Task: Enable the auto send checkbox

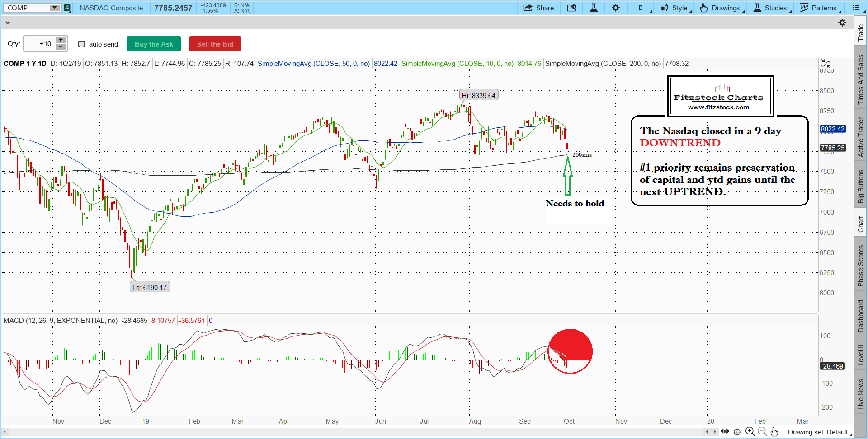Action: 82,44
